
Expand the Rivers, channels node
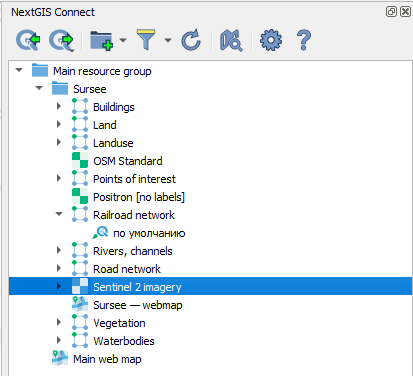[x=59, y=250]
